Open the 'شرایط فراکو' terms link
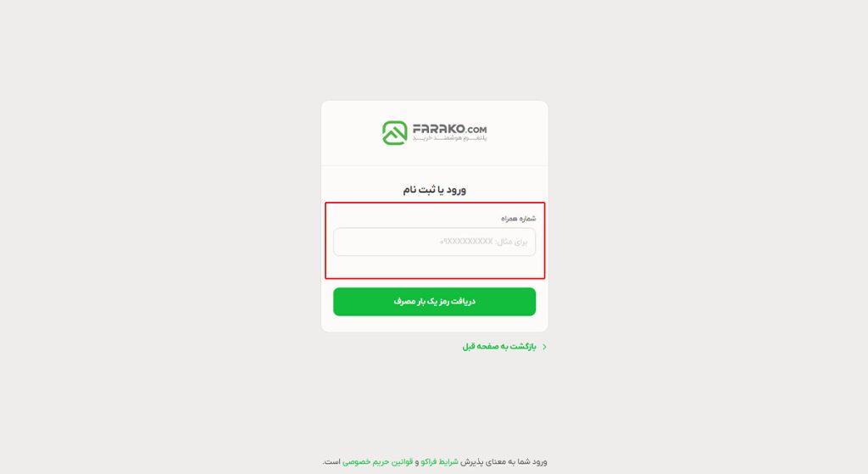Image resolution: width=868 pixels, height=474 pixels. 440,461
